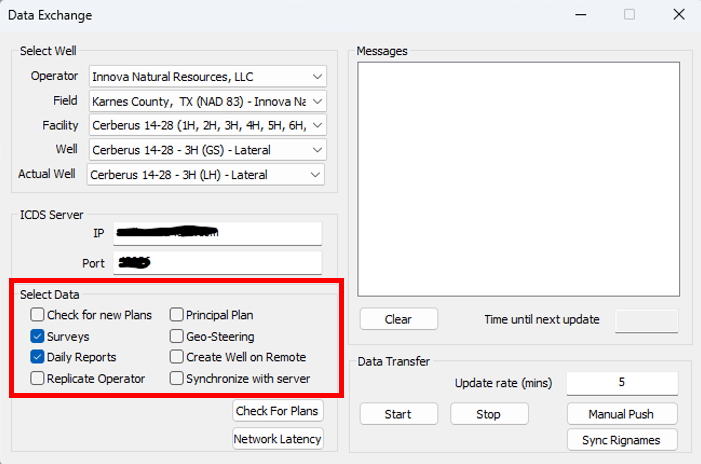This screenshot has width=701, height=464.
Task: Click the Update rate minutes field
Action: (622, 383)
